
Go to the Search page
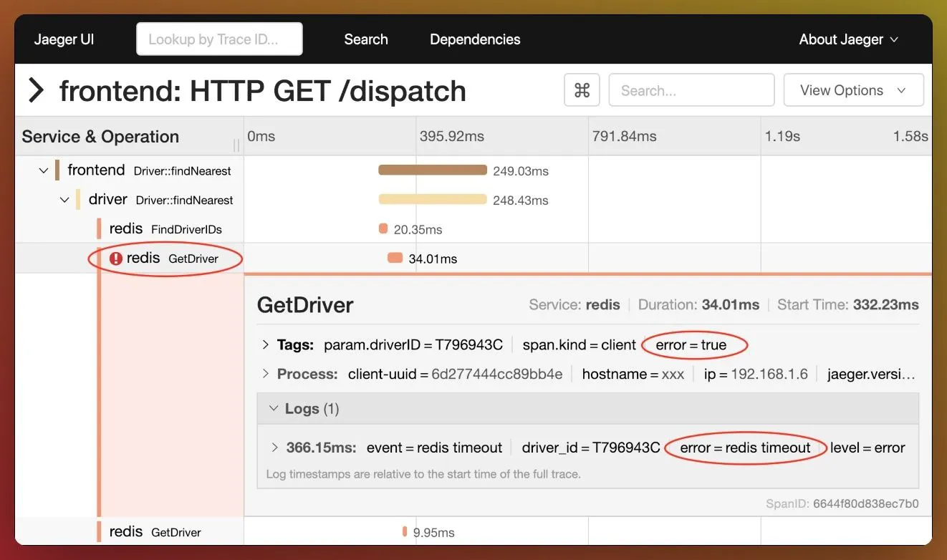(x=366, y=39)
